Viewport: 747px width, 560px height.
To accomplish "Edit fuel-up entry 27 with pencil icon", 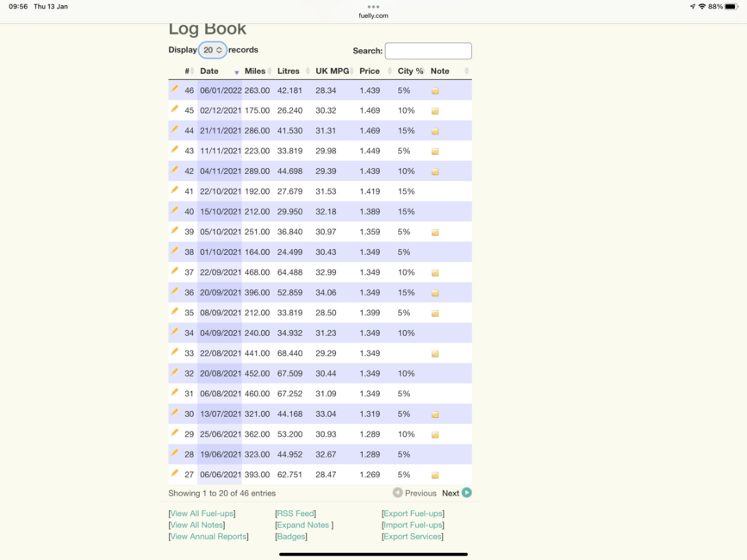I will click(x=174, y=473).
